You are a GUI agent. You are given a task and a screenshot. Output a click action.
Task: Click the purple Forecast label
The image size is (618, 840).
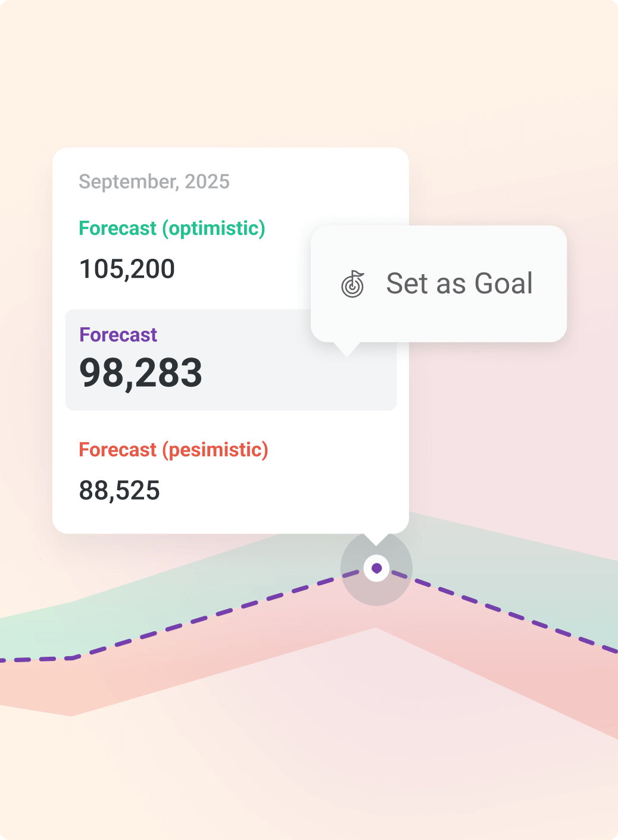pyautogui.click(x=118, y=335)
